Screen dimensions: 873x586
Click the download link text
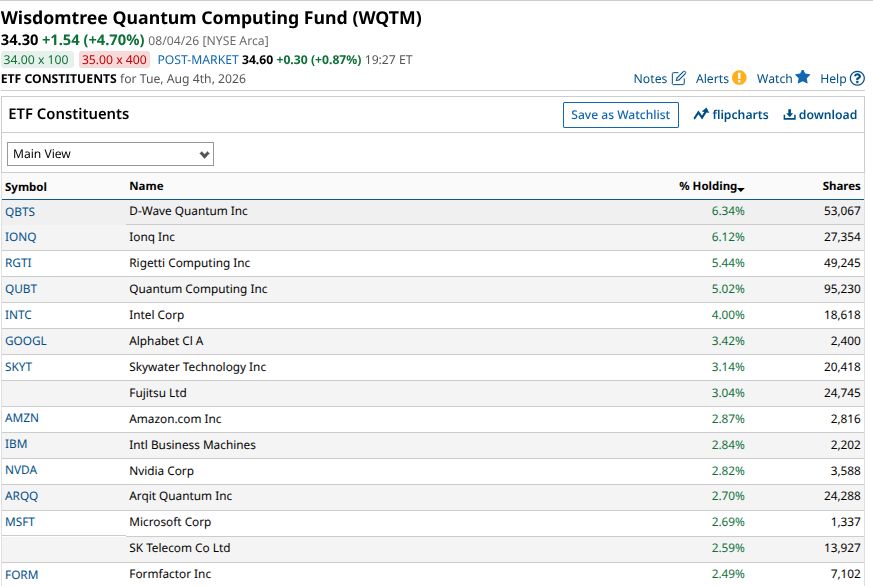[827, 115]
